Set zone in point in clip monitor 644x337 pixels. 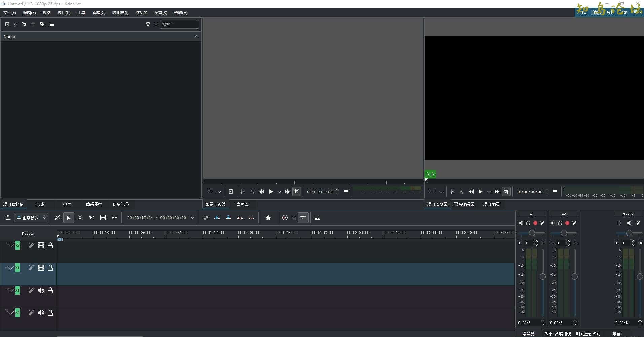coord(243,192)
